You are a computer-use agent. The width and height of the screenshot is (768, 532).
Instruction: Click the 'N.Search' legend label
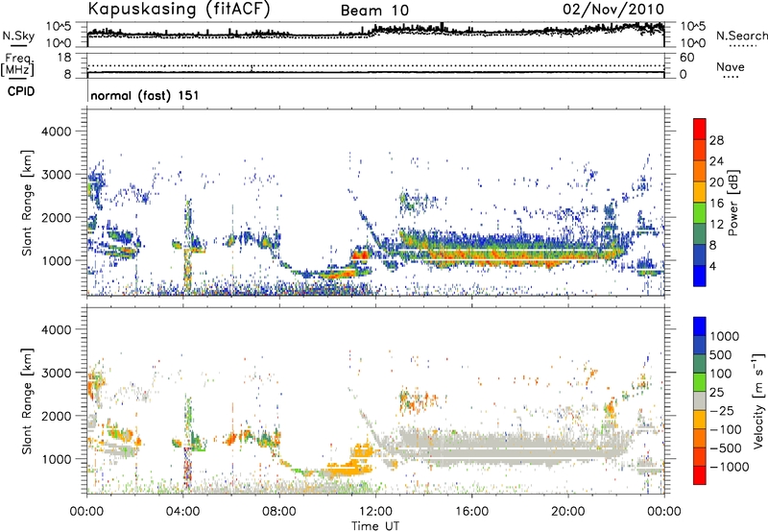point(741,36)
